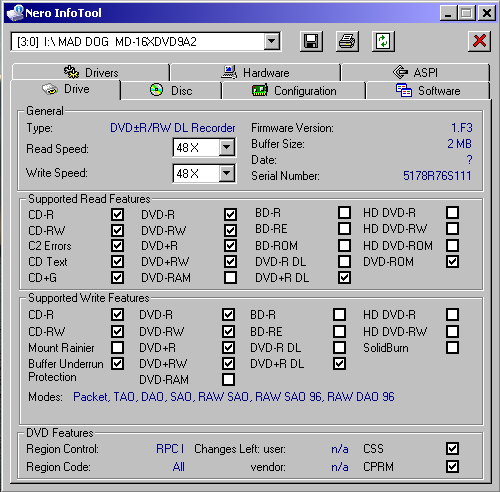Click the Save floppy disk icon
The height and width of the screenshot is (492, 500).
(x=311, y=42)
